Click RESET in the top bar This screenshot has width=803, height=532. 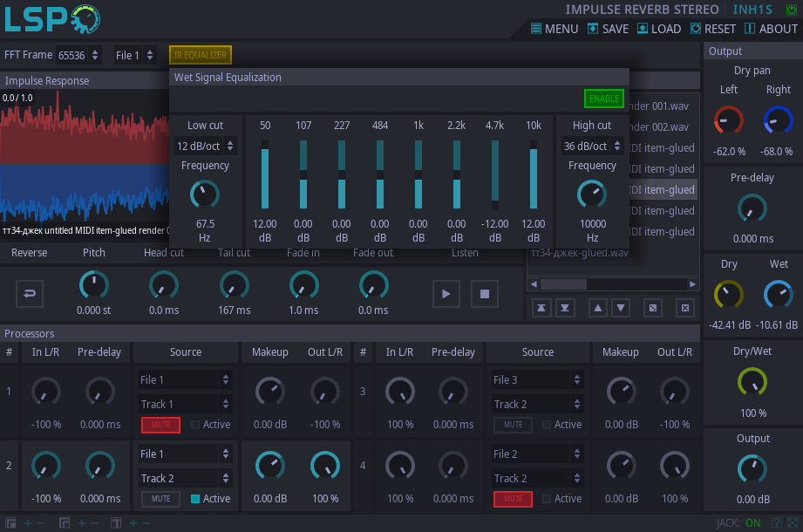pyautogui.click(x=713, y=29)
